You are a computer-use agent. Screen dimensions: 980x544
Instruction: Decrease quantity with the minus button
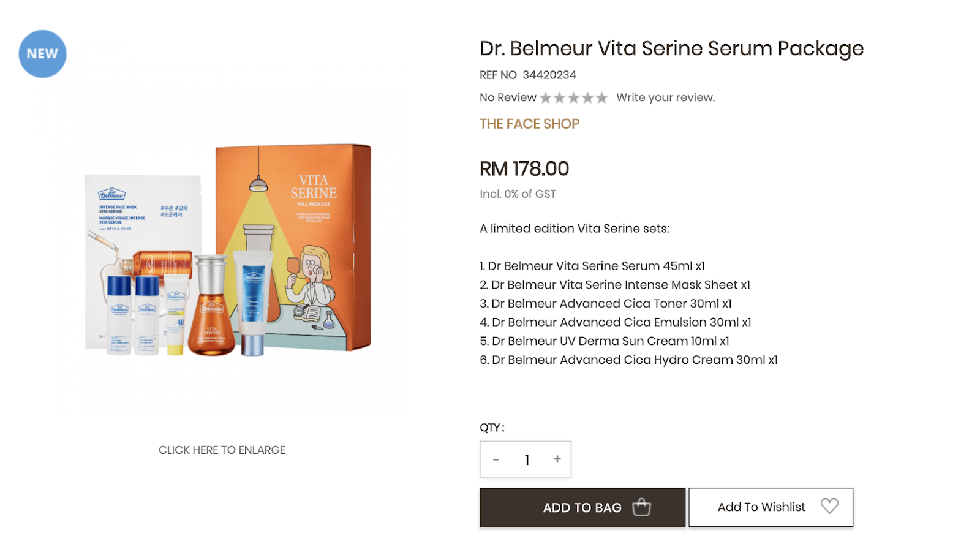(496, 459)
